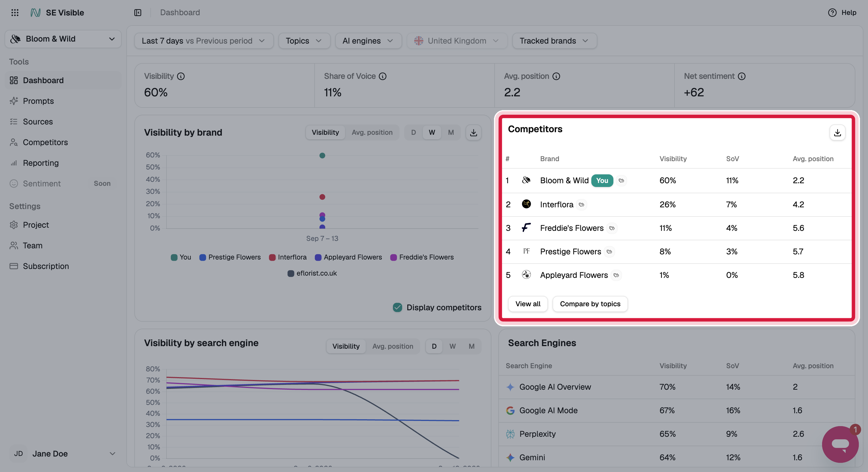
Task: Click the Avg. position info icon
Action: click(x=556, y=77)
